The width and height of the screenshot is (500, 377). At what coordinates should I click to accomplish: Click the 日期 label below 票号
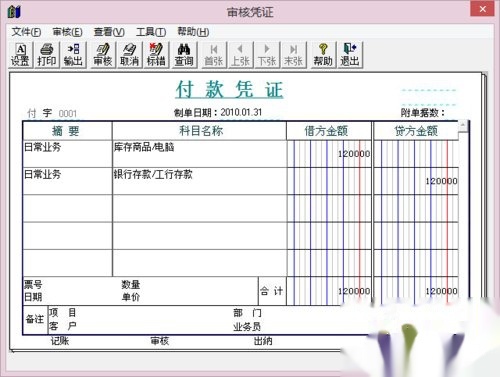(33, 297)
